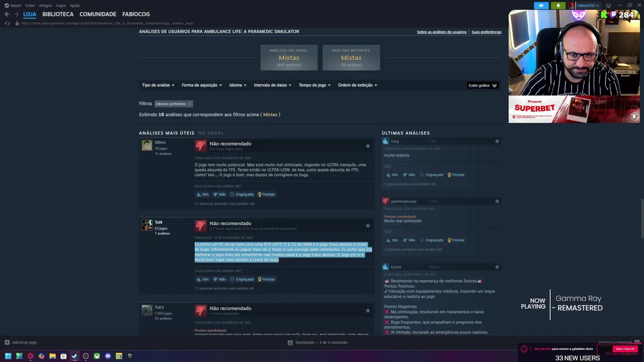This screenshot has height=362, width=644.
Task: Mark Greg's review as Engraçada
Action: pos(432,174)
